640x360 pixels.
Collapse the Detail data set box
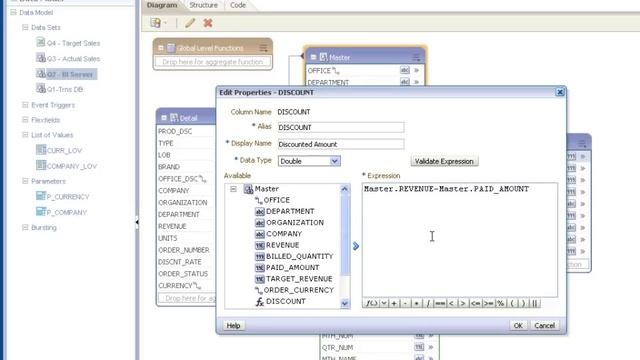click(x=164, y=118)
